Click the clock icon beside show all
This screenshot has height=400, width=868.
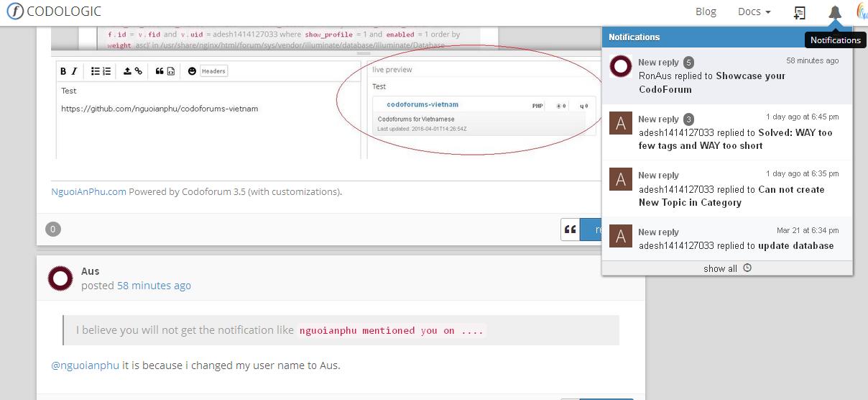747,268
